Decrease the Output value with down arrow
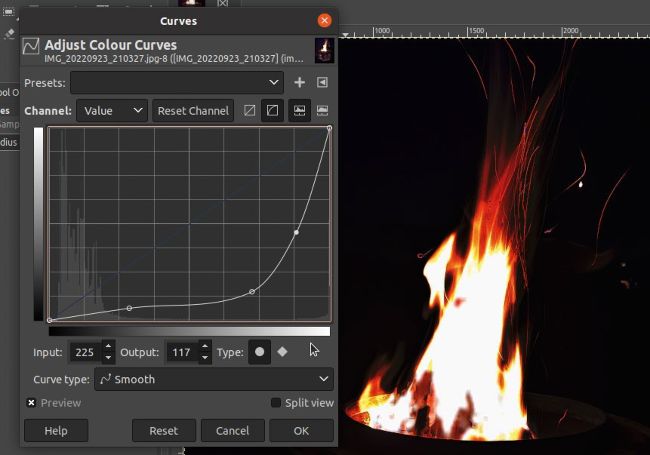 click(x=205, y=358)
